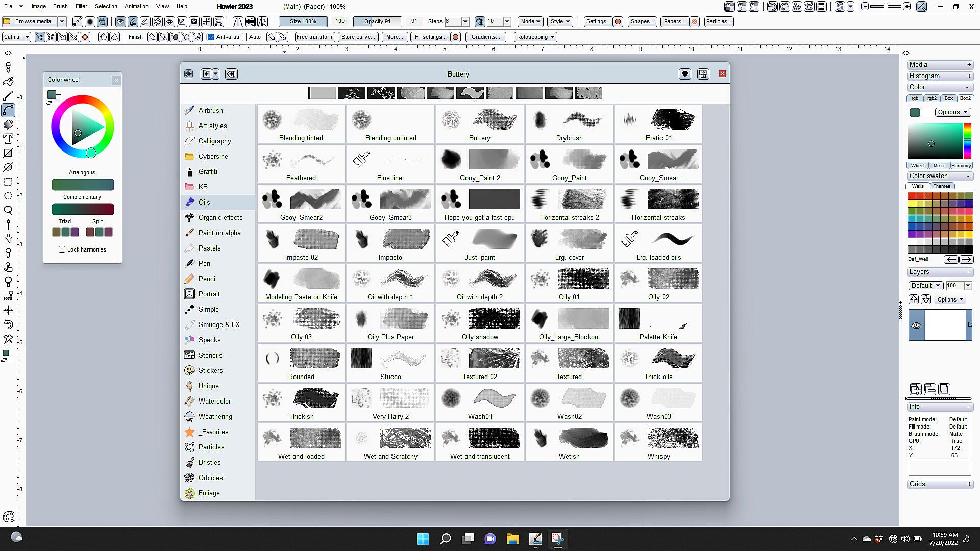Open the Cutmull curve type dropdown
The image size is (980, 551).
16,37
